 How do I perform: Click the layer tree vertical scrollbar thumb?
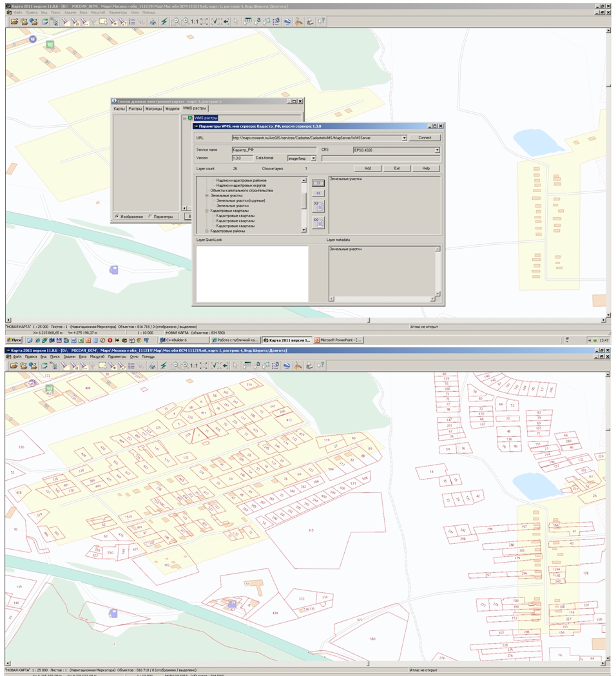click(304, 201)
